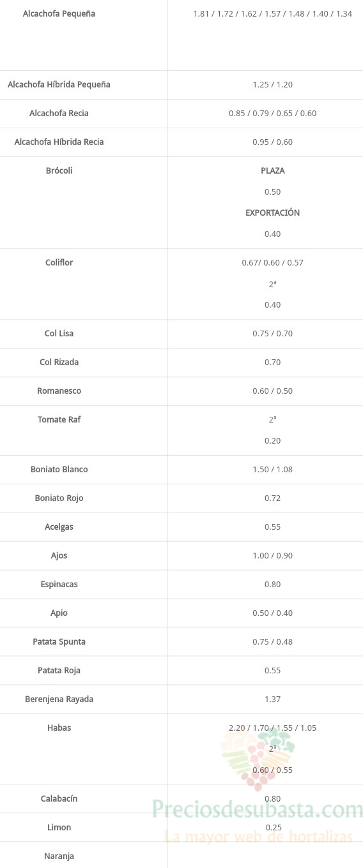Select the Alcachofa Híbrida Recia price cell

(x=273, y=142)
